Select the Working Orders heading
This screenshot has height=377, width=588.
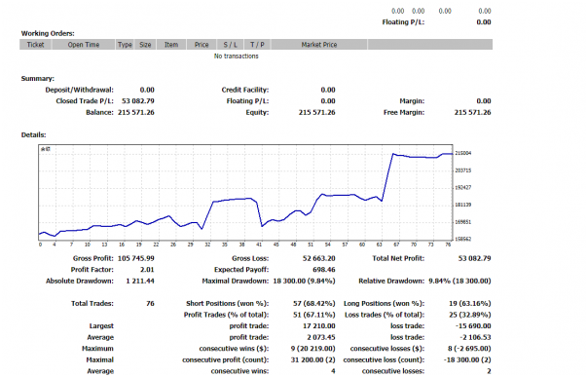[x=48, y=33]
